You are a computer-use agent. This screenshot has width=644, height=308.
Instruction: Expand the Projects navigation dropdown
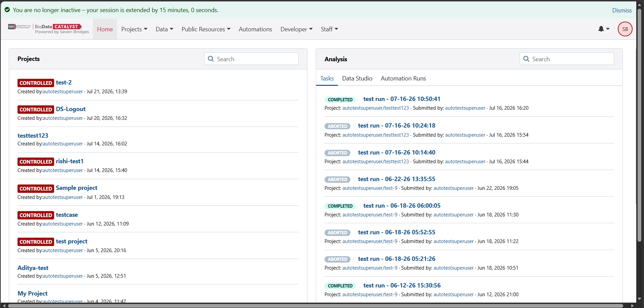pos(134,29)
